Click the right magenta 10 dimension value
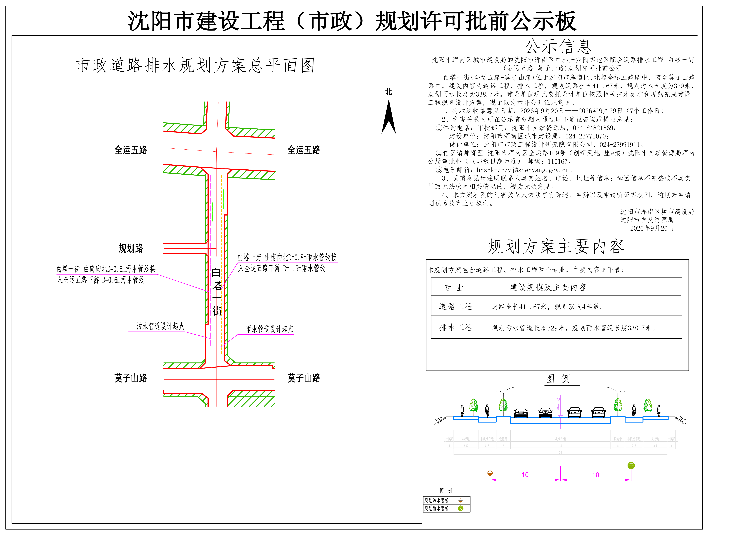Image resolution: width=756 pixels, height=535 pixels. pyautogui.click(x=596, y=475)
